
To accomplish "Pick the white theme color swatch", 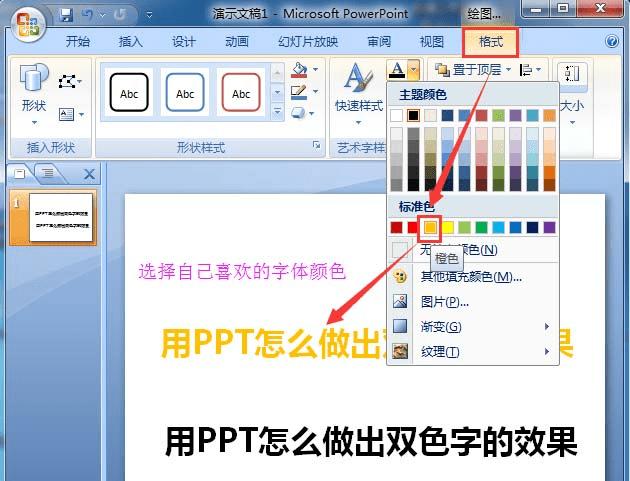I will 396,116.
